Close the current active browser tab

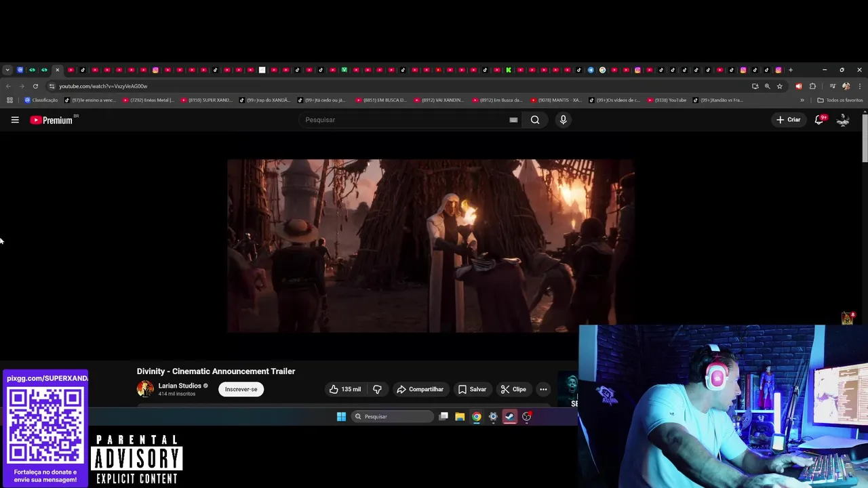pos(58,70)
